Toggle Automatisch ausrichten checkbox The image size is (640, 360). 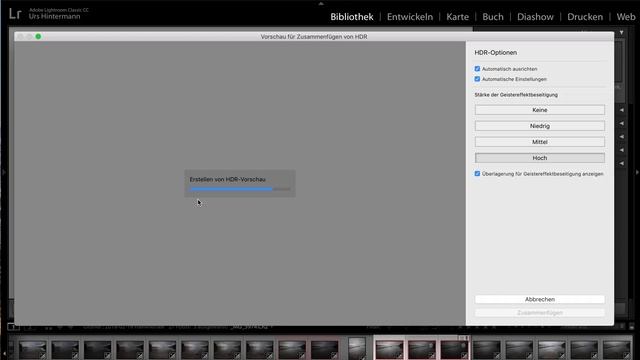click(x=477, y=69)
